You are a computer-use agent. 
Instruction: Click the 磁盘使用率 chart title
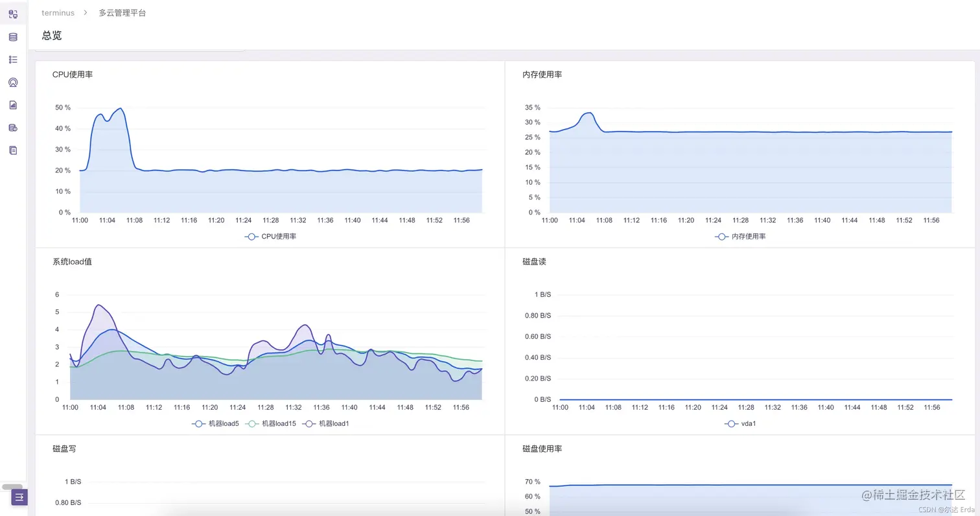(542, 449)
